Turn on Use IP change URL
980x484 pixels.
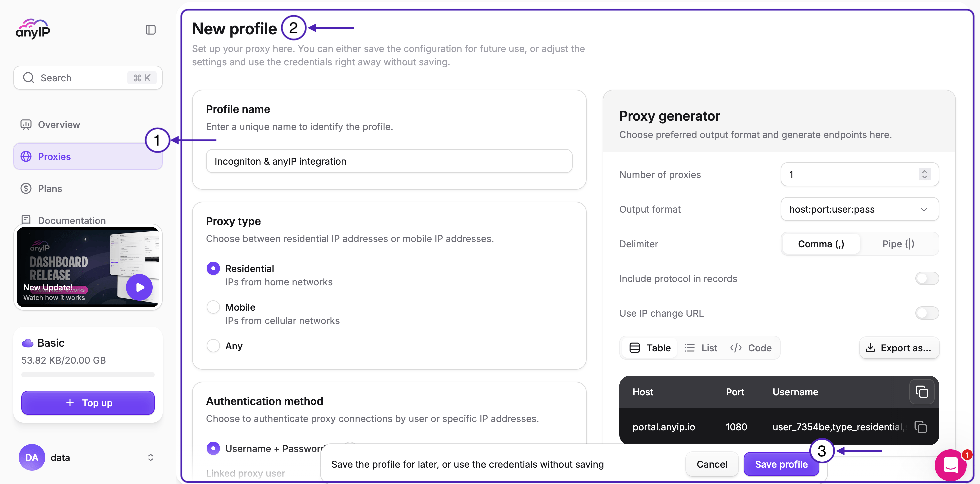click(x=927, y=313)
